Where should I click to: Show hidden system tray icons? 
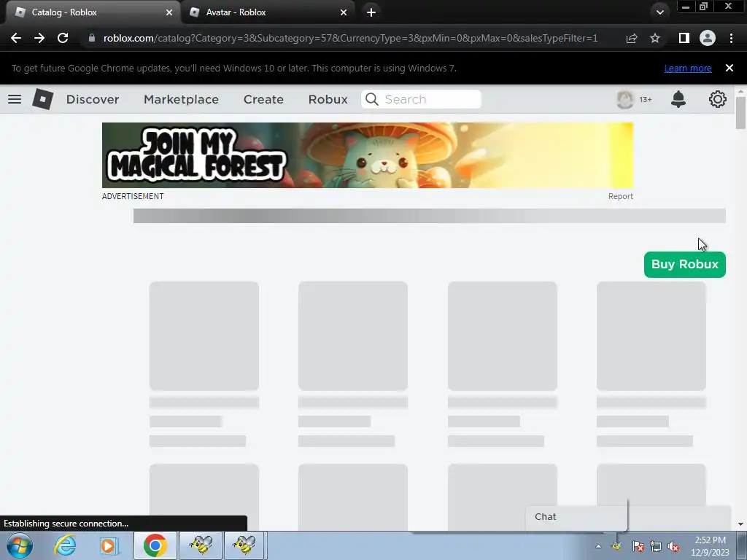click(598, 546)
